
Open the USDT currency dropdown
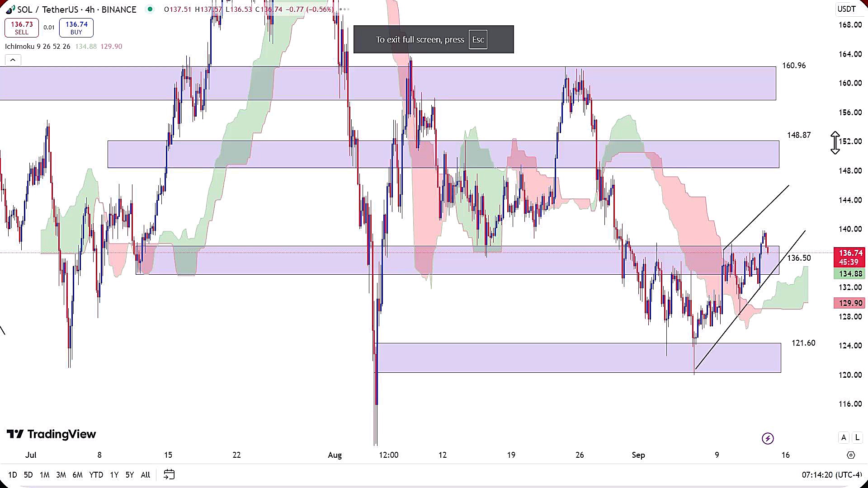point(846,9)
